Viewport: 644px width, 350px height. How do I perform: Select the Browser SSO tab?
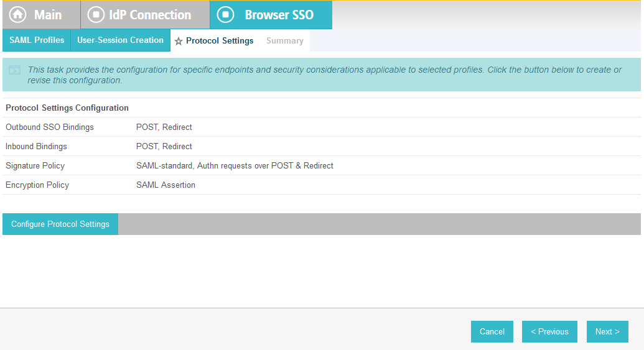[x=271, y=15]
